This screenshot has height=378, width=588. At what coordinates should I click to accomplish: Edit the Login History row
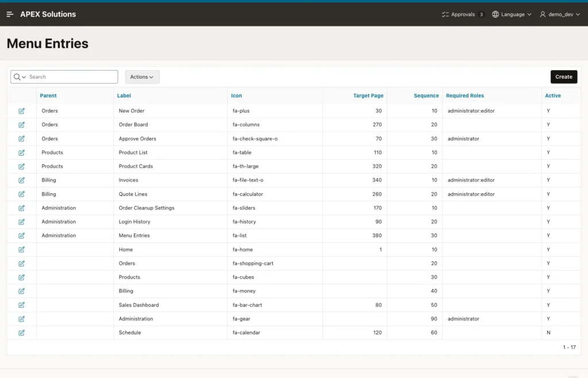pos(21,222)
